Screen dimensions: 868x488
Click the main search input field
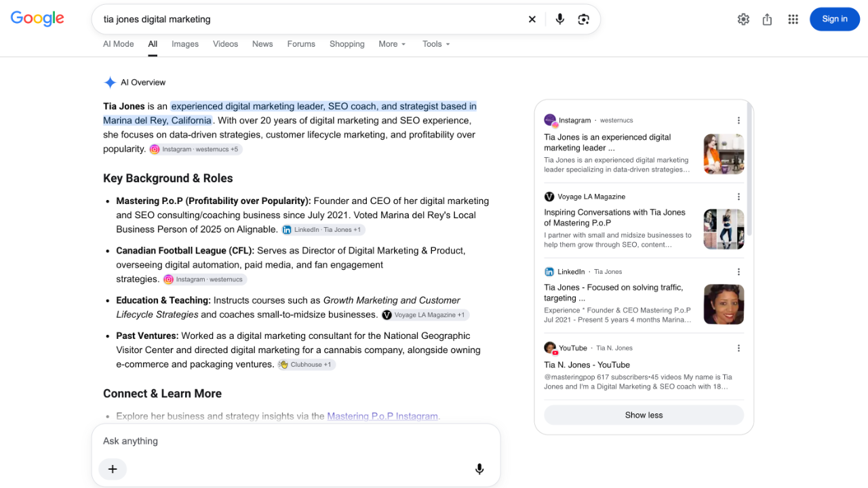312,20
